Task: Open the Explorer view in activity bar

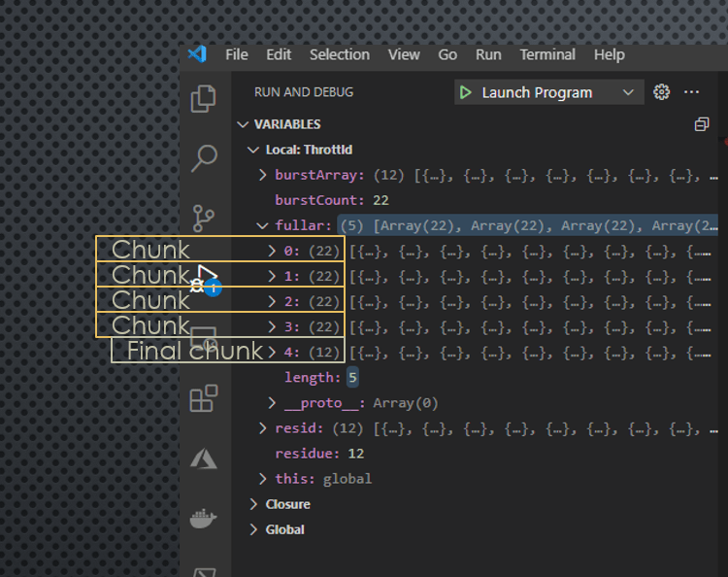Action: (204, 98)
